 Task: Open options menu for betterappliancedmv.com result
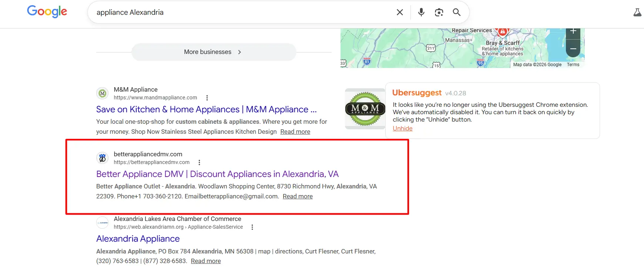click(x=199, y=163)
